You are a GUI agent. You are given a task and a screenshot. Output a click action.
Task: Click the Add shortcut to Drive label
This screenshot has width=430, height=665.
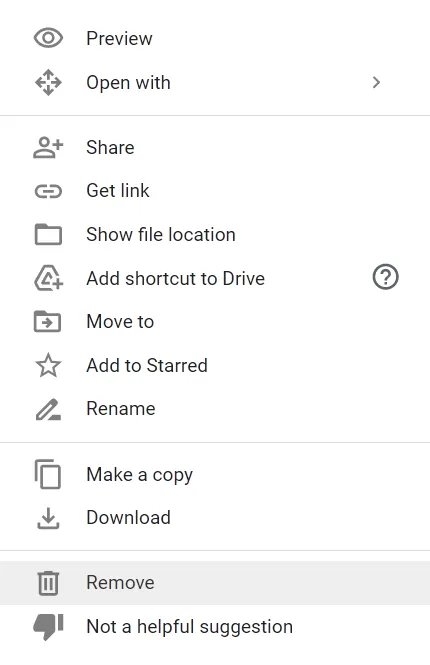(x=176, y=279)
